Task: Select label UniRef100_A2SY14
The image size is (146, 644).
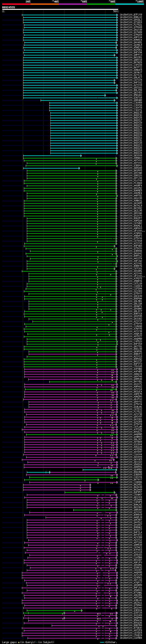Action: (x=131, y=389)
